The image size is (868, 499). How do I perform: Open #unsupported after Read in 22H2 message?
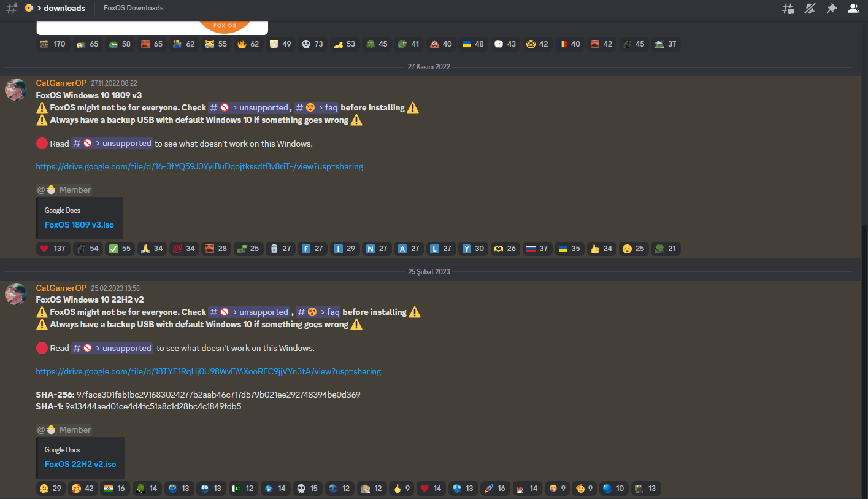(112, 348)
